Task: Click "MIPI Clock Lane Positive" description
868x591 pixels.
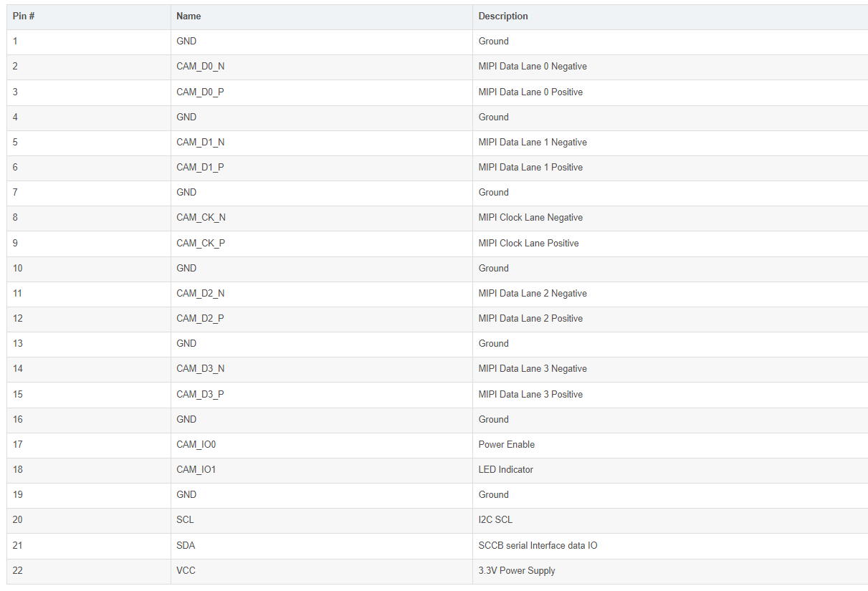Action: point(528,243)
